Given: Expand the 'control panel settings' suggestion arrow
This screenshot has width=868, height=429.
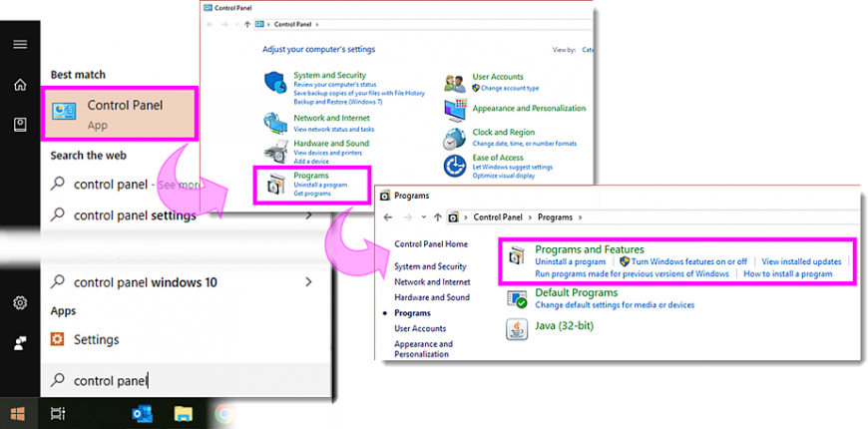Looking at the screenshot, I should coord(309,214).
